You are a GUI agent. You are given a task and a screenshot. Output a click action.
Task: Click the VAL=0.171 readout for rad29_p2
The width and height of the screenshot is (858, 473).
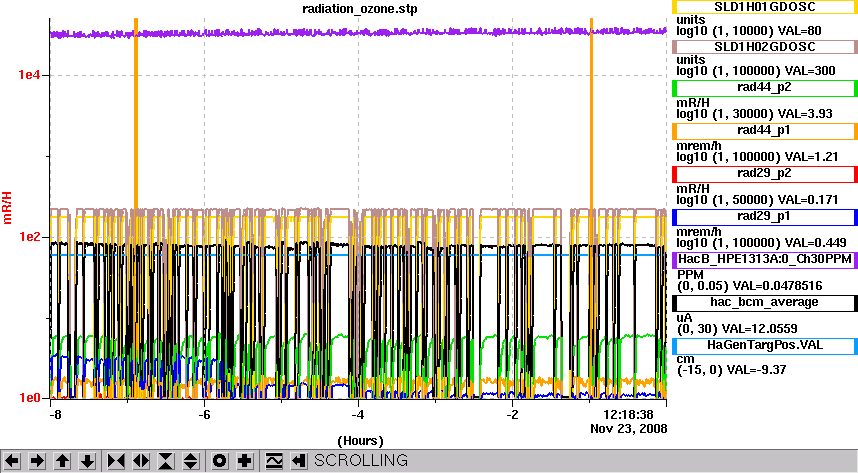[x=809, y=200]
